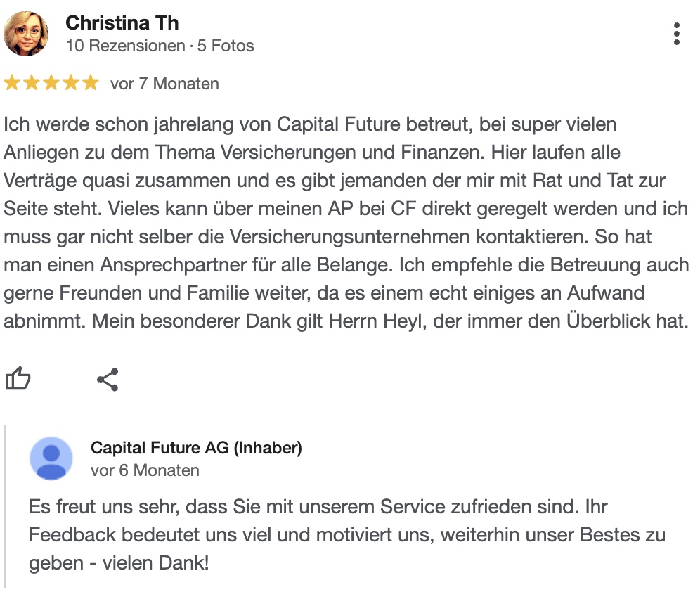Click the grey bar beside owner reply

(5, 506)
